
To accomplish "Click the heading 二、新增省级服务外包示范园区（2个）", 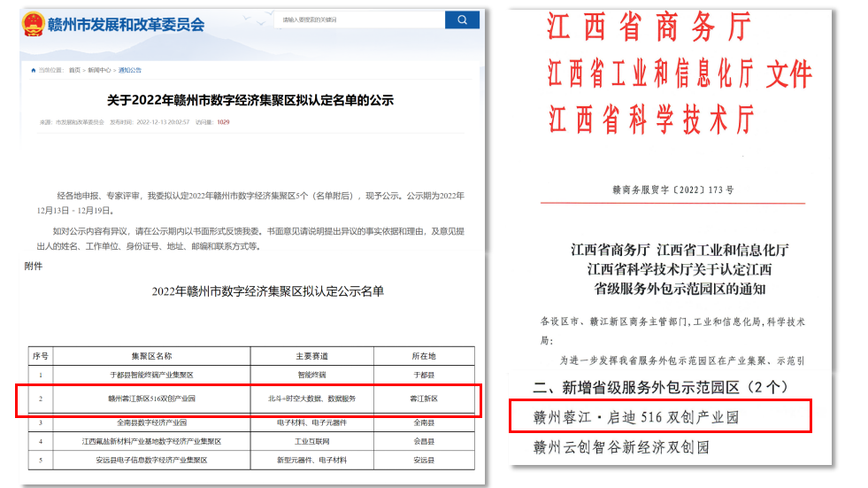I will (x=660, y=387).
